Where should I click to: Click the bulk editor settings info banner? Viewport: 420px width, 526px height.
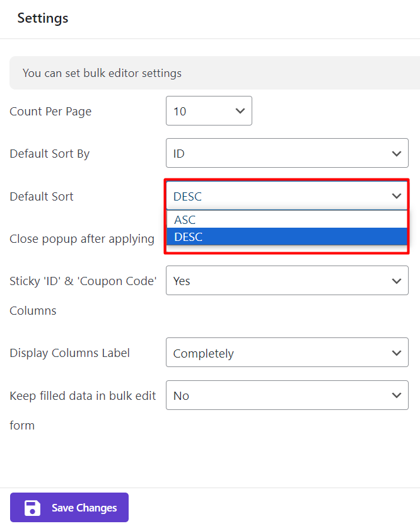click(x=214, y=73)
